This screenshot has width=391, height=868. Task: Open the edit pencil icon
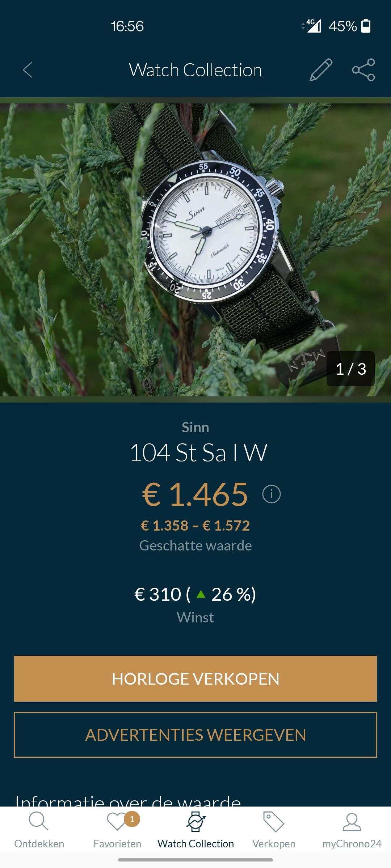click(x=321, y=70)
